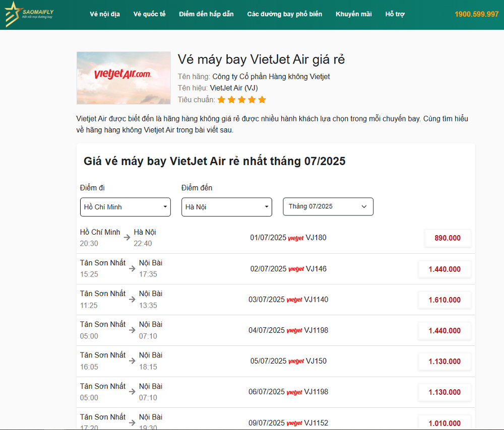Click Vietjet logo beside flight VJ1152

(x=294, y=423)
